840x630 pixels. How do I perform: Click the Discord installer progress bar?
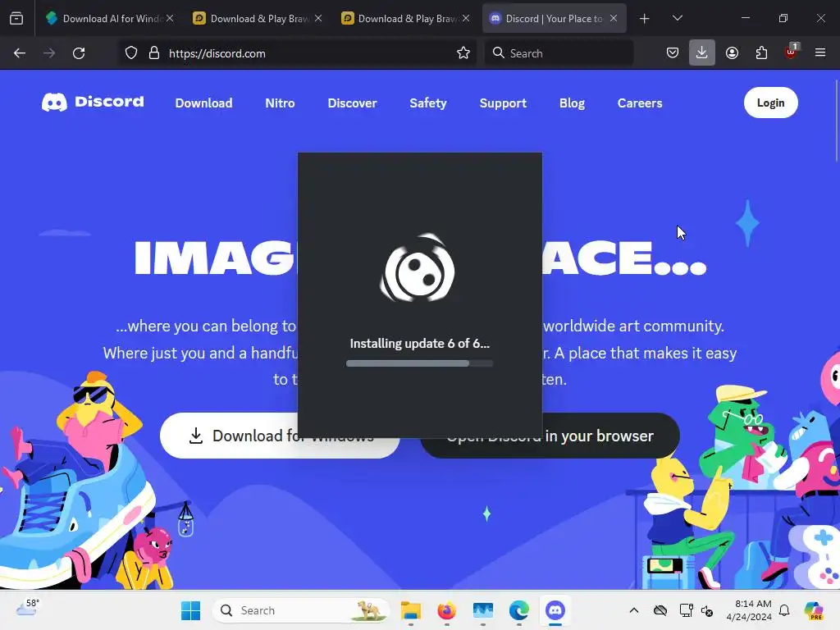click(419, 363)
